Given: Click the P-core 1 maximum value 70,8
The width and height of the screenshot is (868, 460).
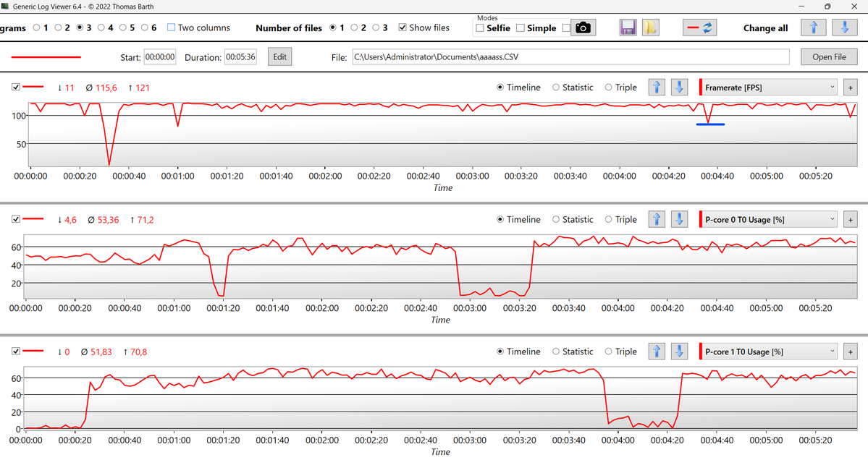Looking at the screenshot, I should click(x=138, y=352).
